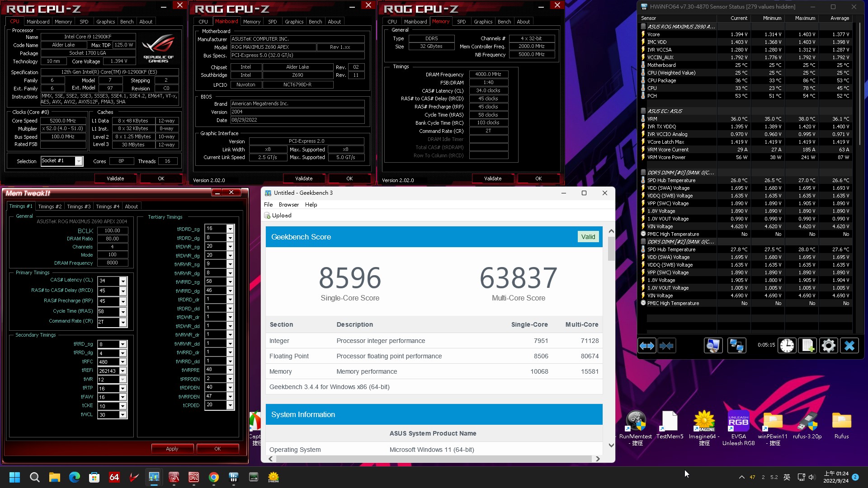Open CPU-Z Selection Socket #1 dropdown
The image size is (868, 488).
pyautogui.click(x=79, y=161)
